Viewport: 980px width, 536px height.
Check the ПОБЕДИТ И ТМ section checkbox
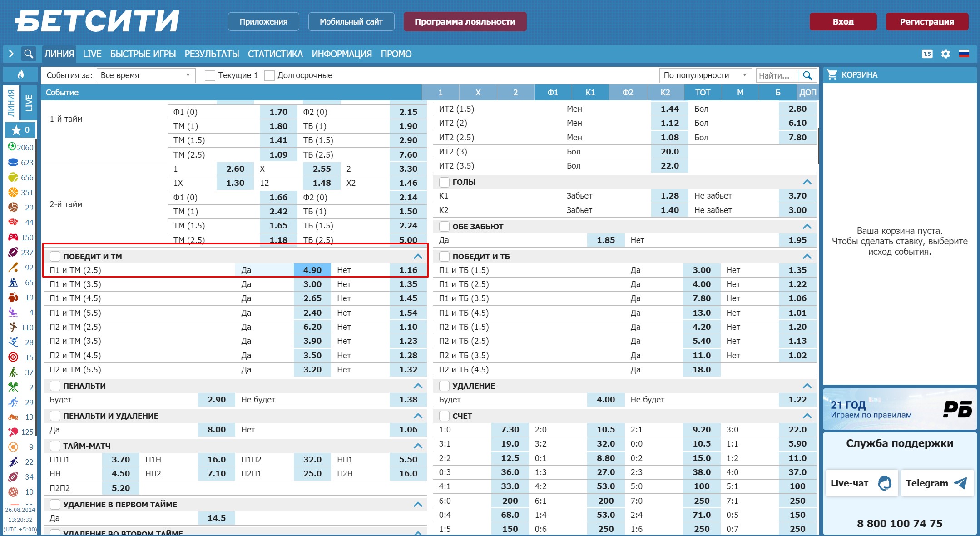55,256
